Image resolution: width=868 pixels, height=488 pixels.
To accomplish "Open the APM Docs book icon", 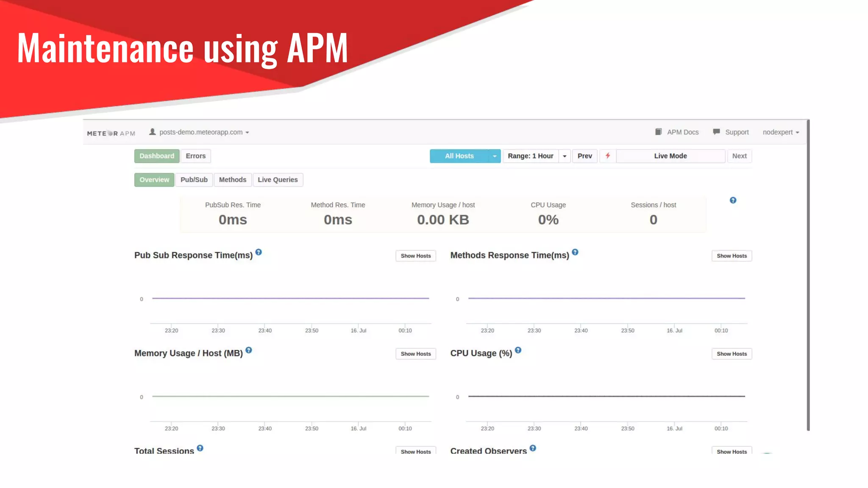I will (x=658, y=132).
